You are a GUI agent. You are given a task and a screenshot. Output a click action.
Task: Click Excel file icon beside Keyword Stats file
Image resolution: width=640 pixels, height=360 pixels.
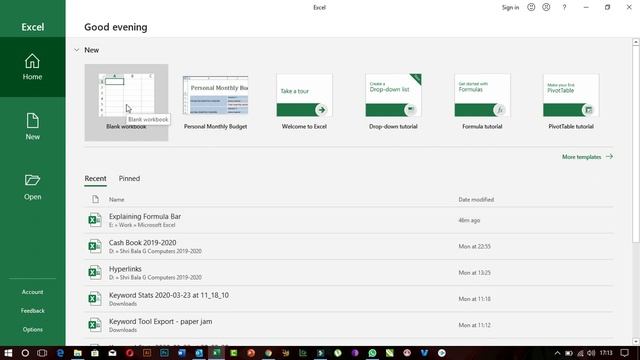(x=95, y=298)
